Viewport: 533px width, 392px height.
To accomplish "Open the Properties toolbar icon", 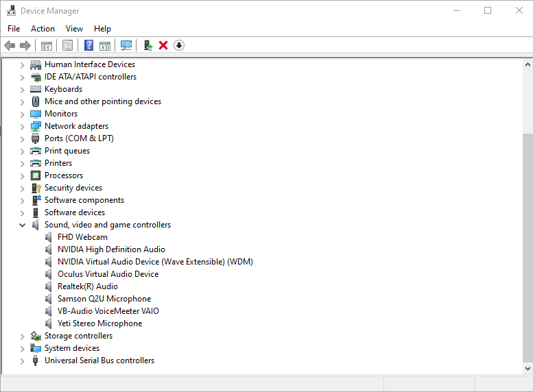I will point(68,45).
